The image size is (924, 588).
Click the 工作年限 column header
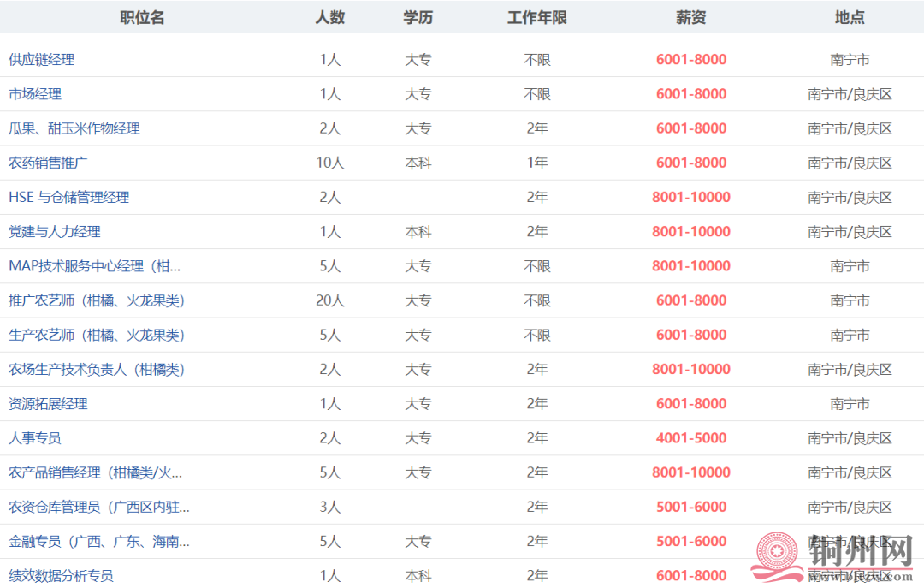[x=536, y=17]
